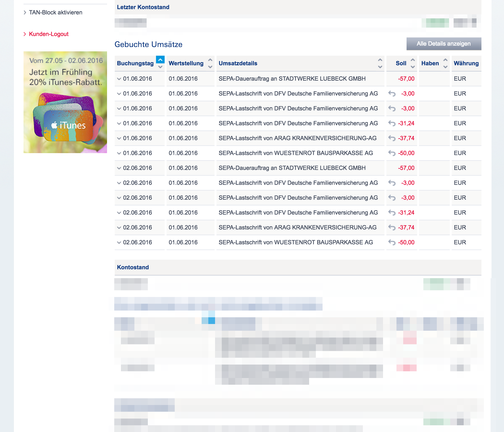This screenshot has width=504, height=432.
Task: Click Wertstellung column header label
Action: (186, 63)
